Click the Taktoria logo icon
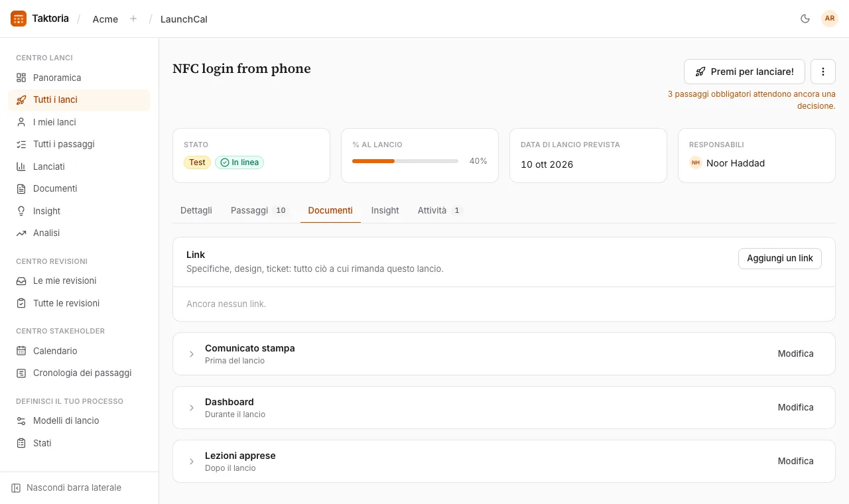Screen dimensions: 849x504 pos(19,19)
